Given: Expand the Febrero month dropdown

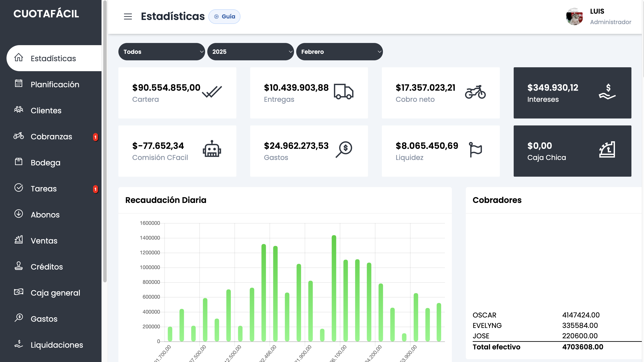Looking at the screenshot, I should coord(339,52).
